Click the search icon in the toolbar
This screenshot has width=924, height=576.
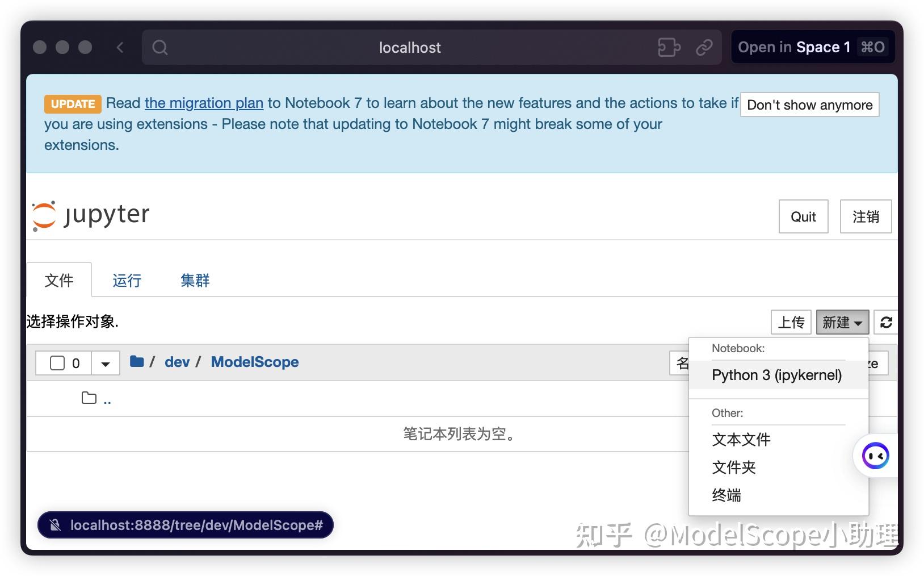pyautogui.click(x=160, y=47)
